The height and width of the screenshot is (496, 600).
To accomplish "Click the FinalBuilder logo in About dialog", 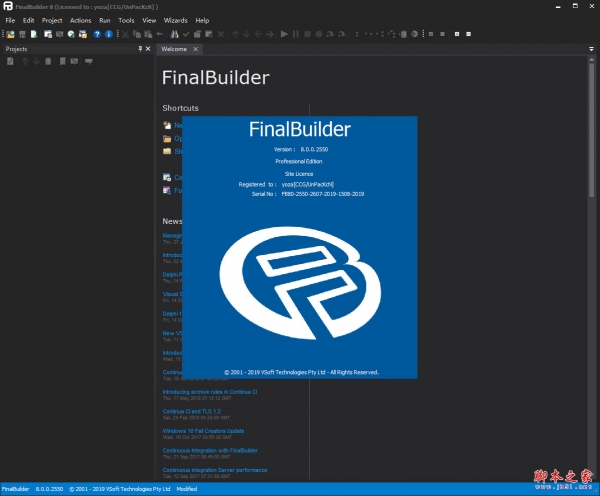I will tap(300, 283).
